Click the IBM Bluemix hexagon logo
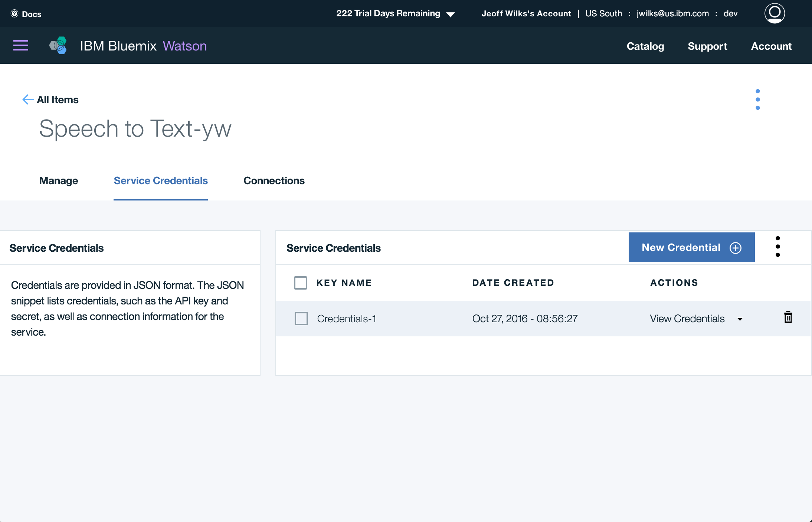 [59, 46]
